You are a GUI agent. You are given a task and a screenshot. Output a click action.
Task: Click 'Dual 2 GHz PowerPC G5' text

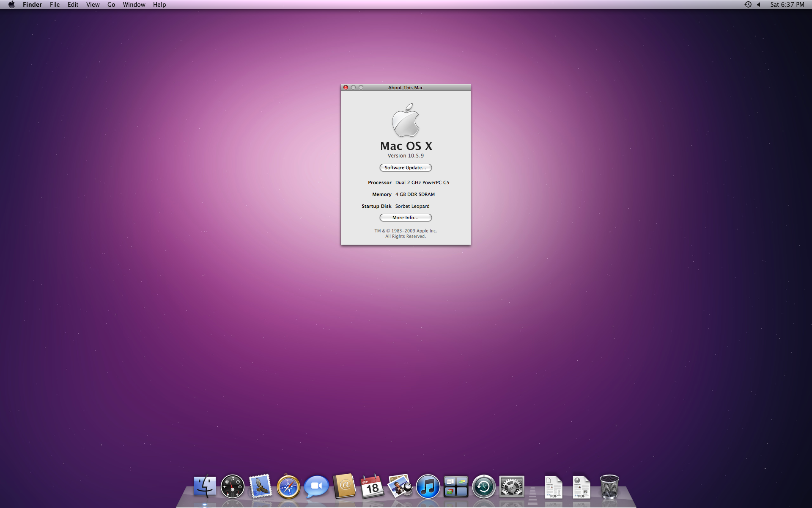(x=422, y=182)
